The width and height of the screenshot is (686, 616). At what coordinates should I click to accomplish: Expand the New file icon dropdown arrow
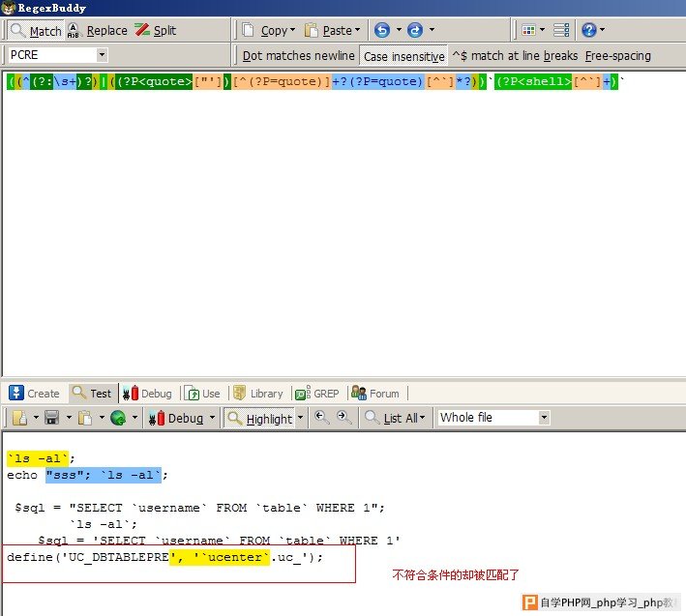(x=36, y=418)
